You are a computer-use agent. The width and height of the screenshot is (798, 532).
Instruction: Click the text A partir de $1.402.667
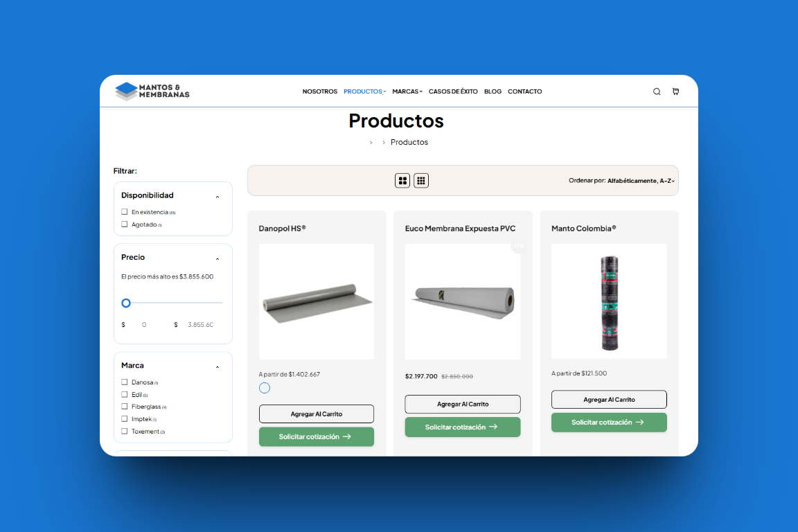[290, 374]
